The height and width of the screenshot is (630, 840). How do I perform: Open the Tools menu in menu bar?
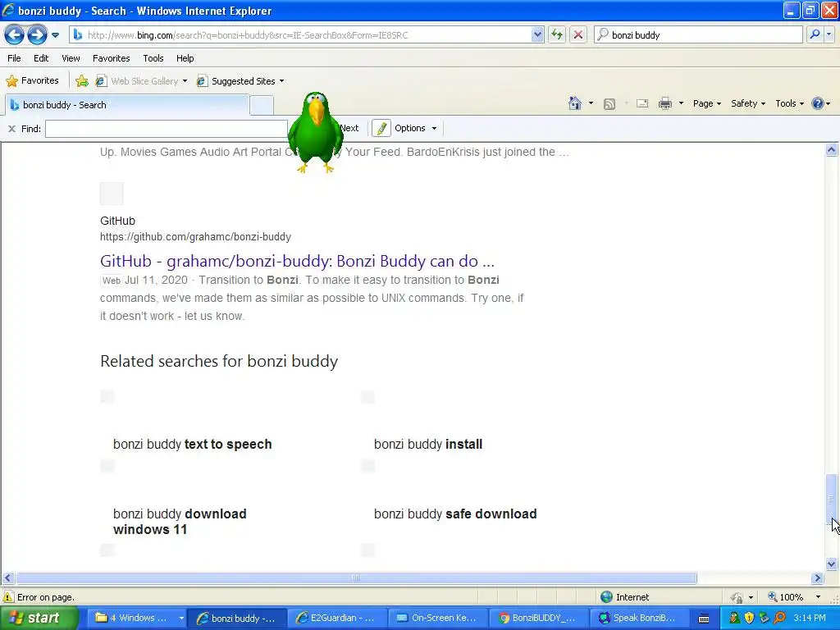(x=153, y=58)
